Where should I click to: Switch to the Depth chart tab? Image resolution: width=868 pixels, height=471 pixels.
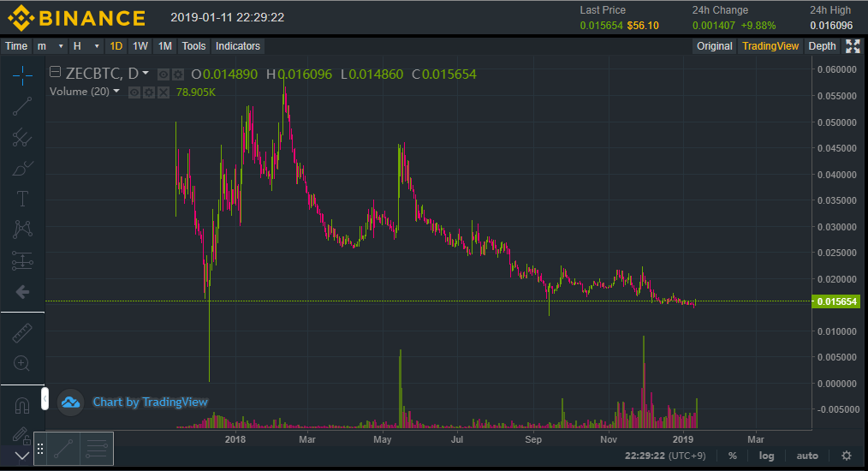pos(822,46)
